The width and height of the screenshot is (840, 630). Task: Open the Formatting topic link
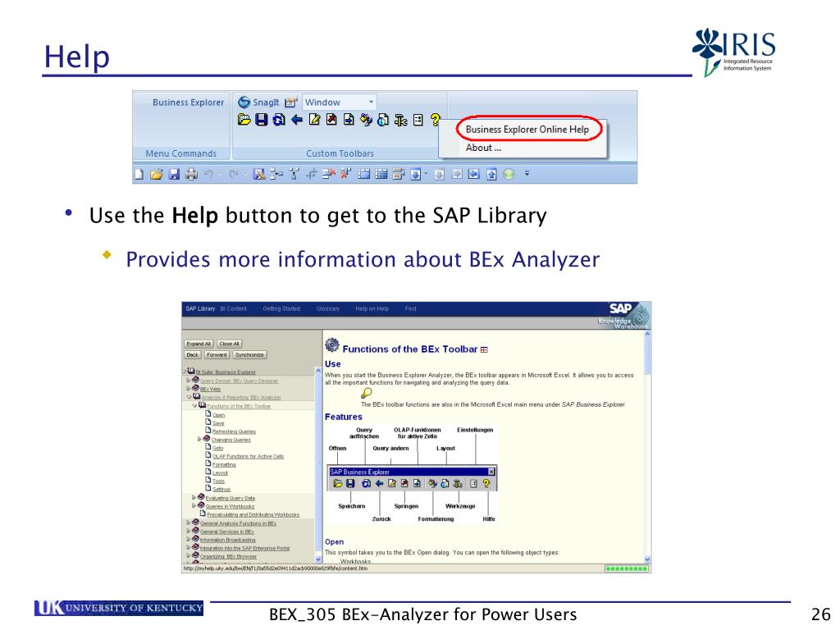pos(224,464)
